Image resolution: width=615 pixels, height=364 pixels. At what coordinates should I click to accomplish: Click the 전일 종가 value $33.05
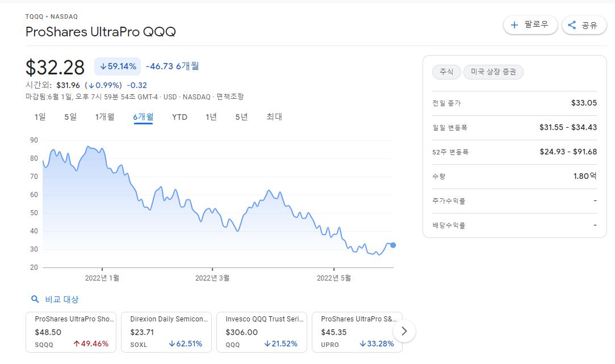584,103
